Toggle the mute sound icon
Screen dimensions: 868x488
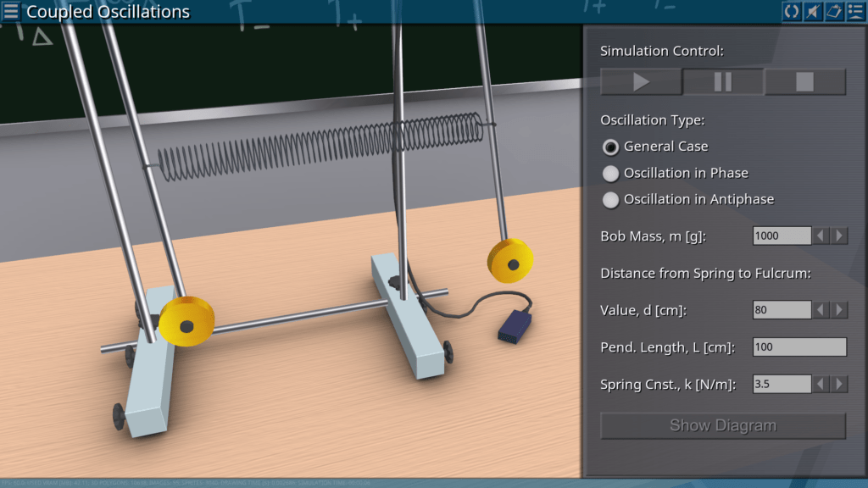812,11
